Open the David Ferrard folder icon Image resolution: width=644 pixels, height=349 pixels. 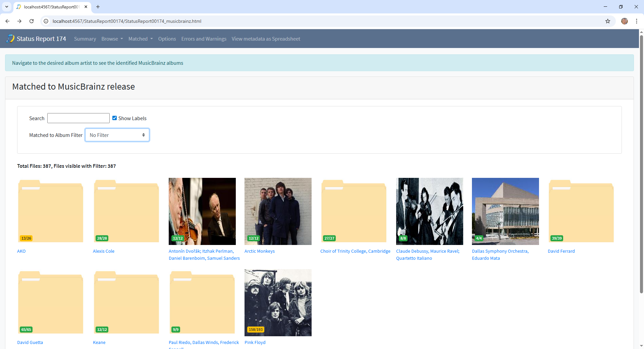(x=581, y=211)
